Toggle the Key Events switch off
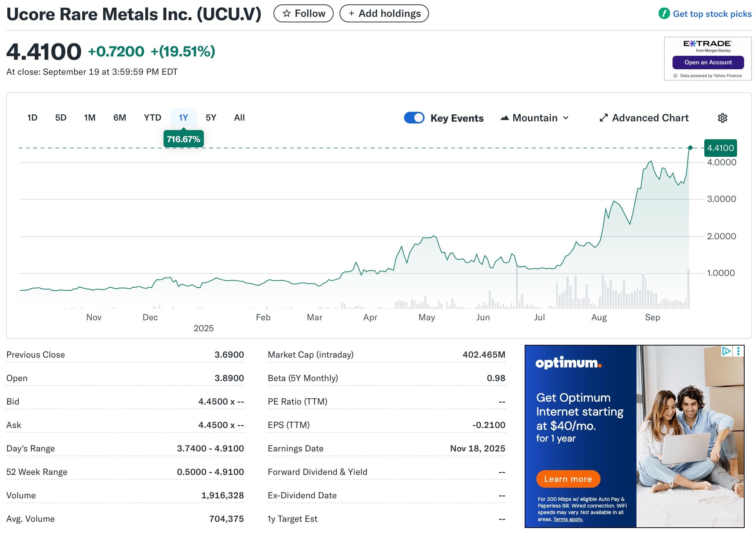The width and height of the screenshot is (756, 535). 414,118
